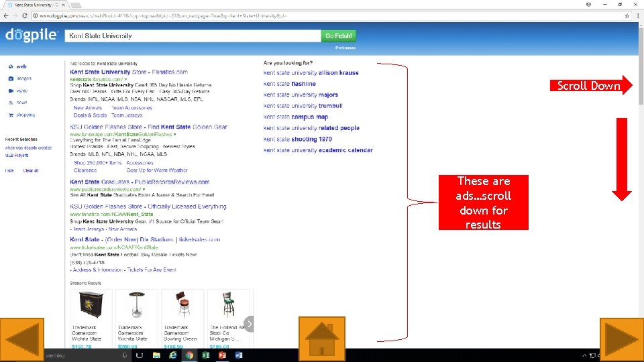Image resolution: width=644 pixels, height=362 pixels.
Task: Select the web search category icon
Action: (11, 66)
